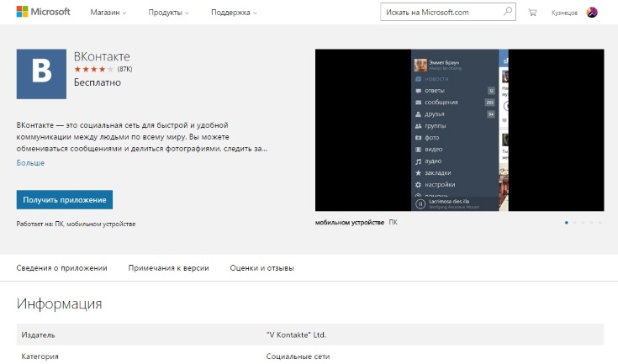Image resolution: width=618 pixels, height=364 pixels.
Task: Click the "V Kontakte" Ltd. publisher value
Action: click(296, 335)
